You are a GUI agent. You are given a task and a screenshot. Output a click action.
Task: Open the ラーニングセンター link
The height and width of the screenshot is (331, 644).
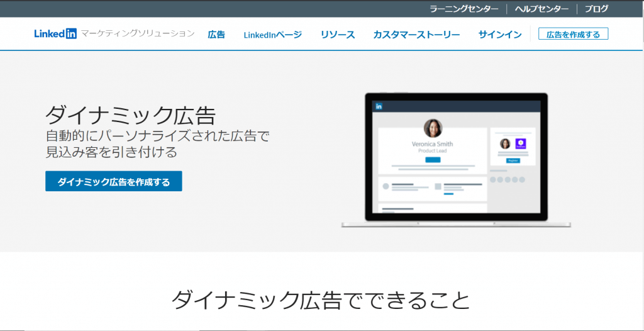(x=464, y=9)
